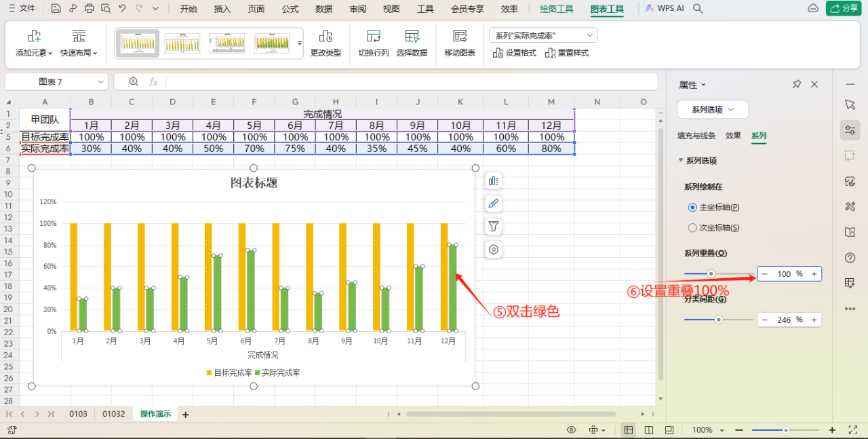The width and height of the screenshot is (868, 439).
Task: Click the chart style brush button beside chart
Action: point(494,204)
